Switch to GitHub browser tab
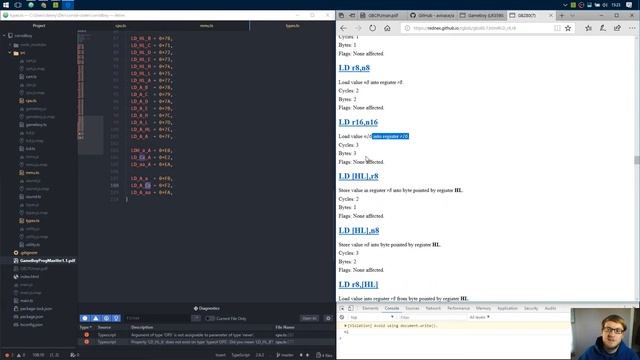 (433, 16)
